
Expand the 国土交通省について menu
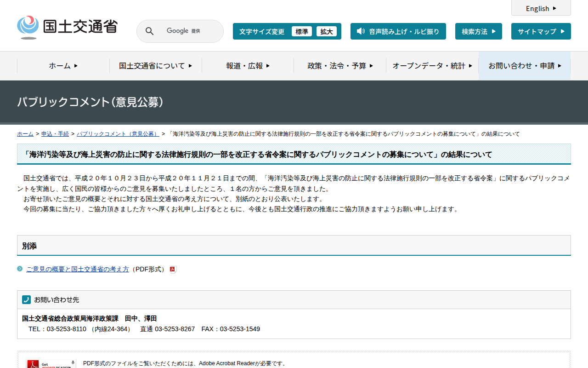coord(155,66)
